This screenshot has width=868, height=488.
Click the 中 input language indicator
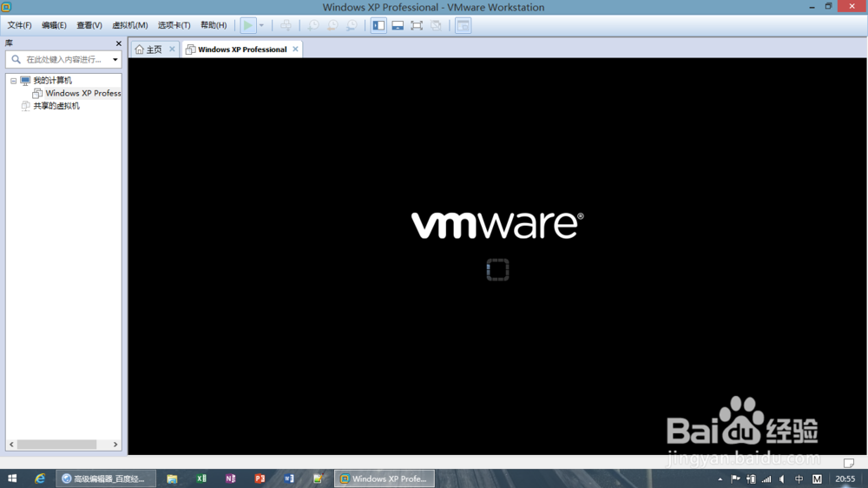click(799, 479)
